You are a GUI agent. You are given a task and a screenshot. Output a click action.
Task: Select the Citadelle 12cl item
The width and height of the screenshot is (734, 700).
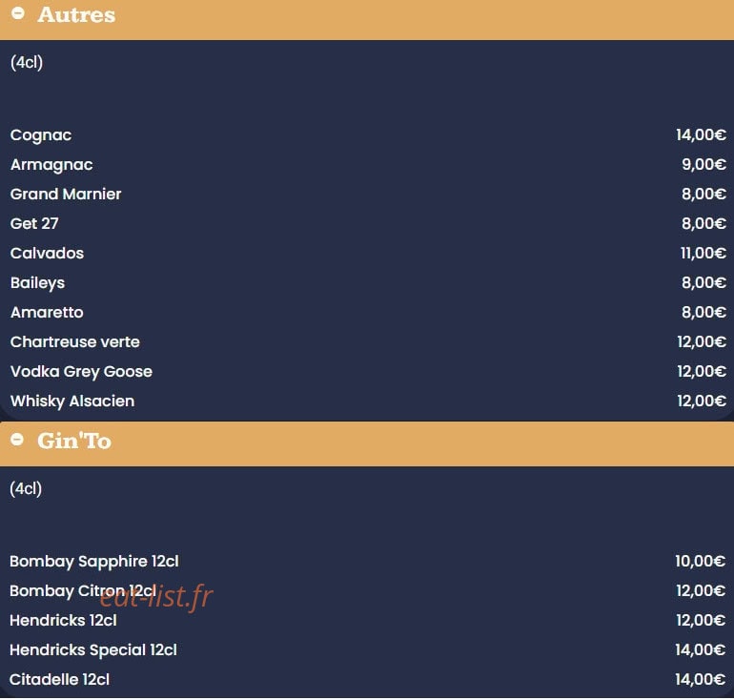click(59, 679)
